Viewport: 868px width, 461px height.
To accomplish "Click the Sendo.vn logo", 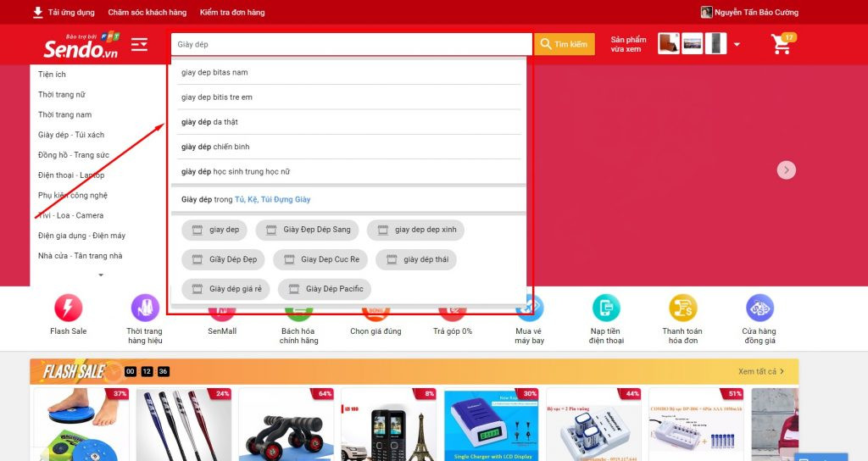I will coord(81,47).
